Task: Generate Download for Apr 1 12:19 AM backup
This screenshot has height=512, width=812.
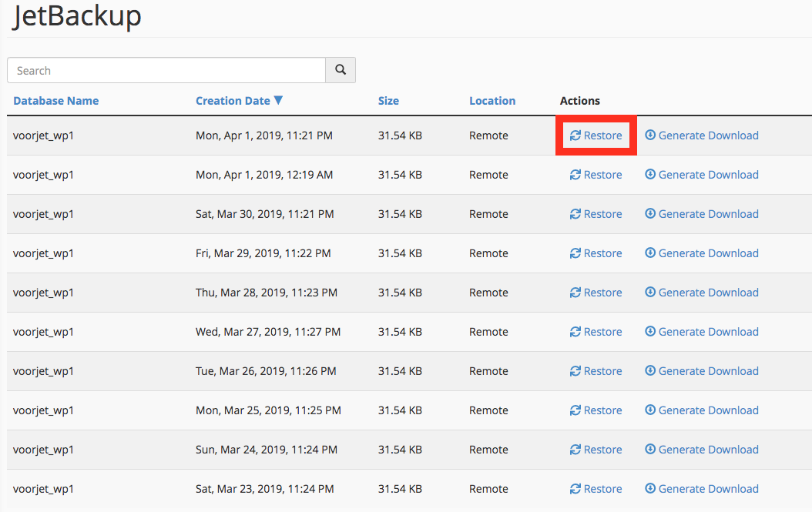Action: tap(702, 175)
